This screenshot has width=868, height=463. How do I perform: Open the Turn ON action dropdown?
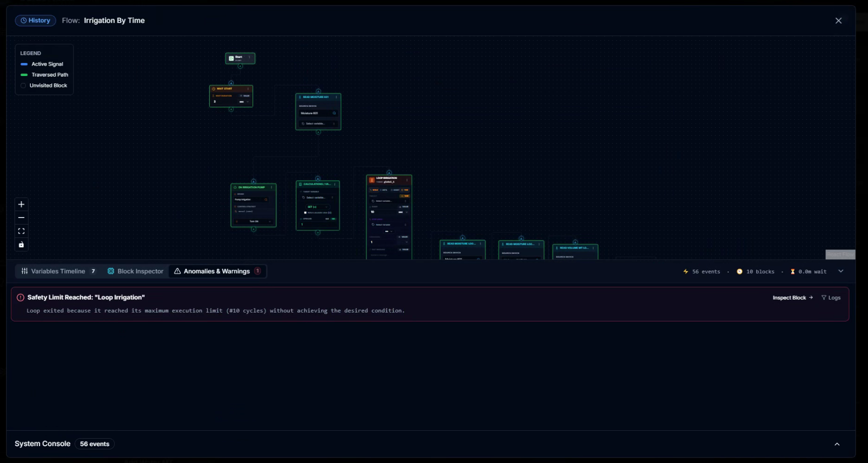[x=254, y=222]
